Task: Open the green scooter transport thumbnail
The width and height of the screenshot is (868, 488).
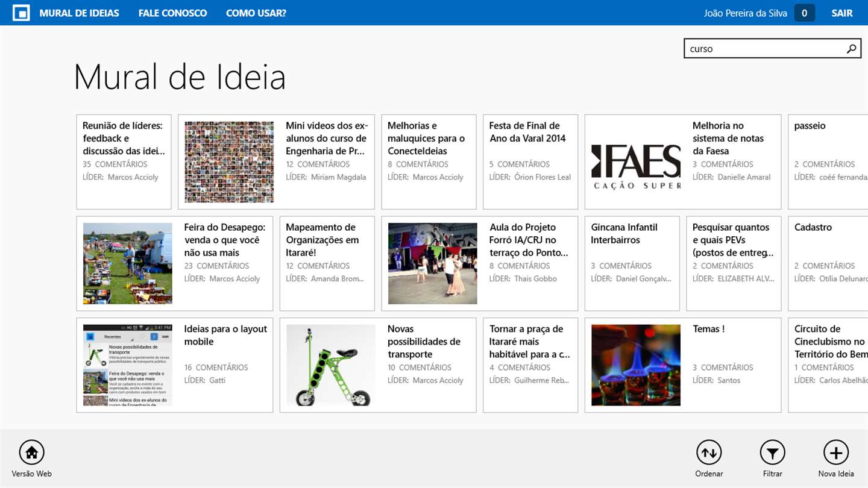Action: [331, 365]
